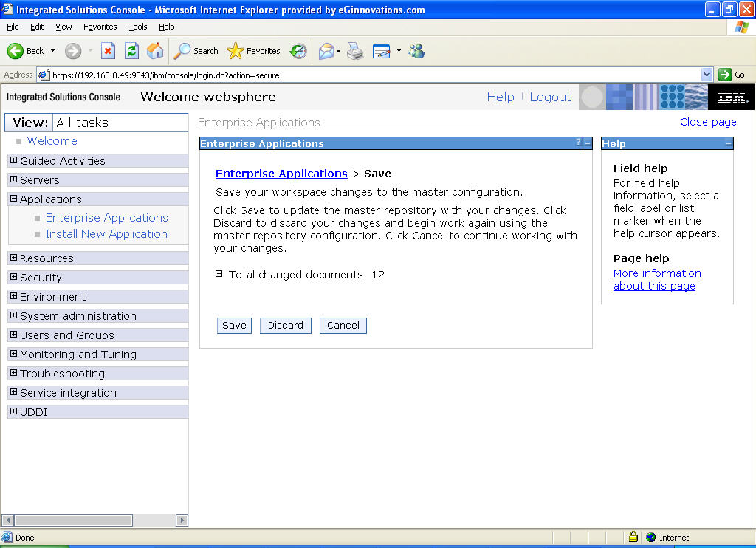This screenshot has height=548, width=756.
Task: Open the Edit button dropdown arrow
Action: [399, 51]
